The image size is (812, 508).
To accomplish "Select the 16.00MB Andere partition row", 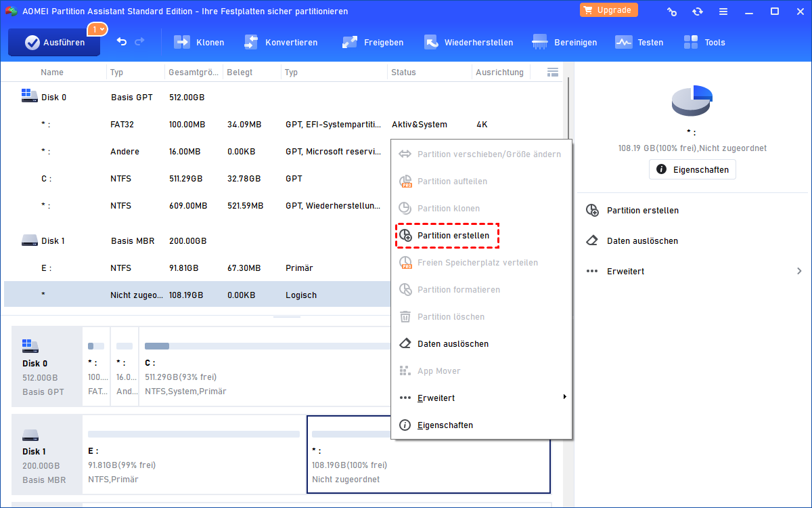I will tap(198, 151).
